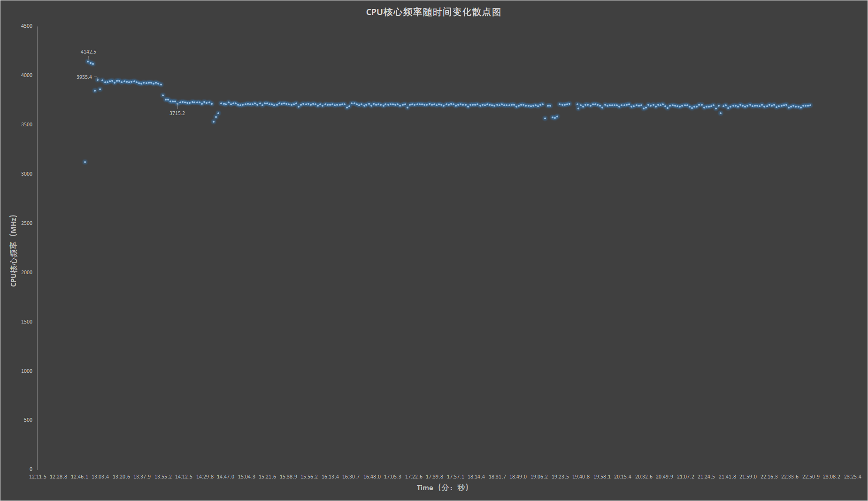Select the chart title "CPU核心频率随时间变化散点图"
This screenshot has width=868, height=501.
tap(433, 12)
